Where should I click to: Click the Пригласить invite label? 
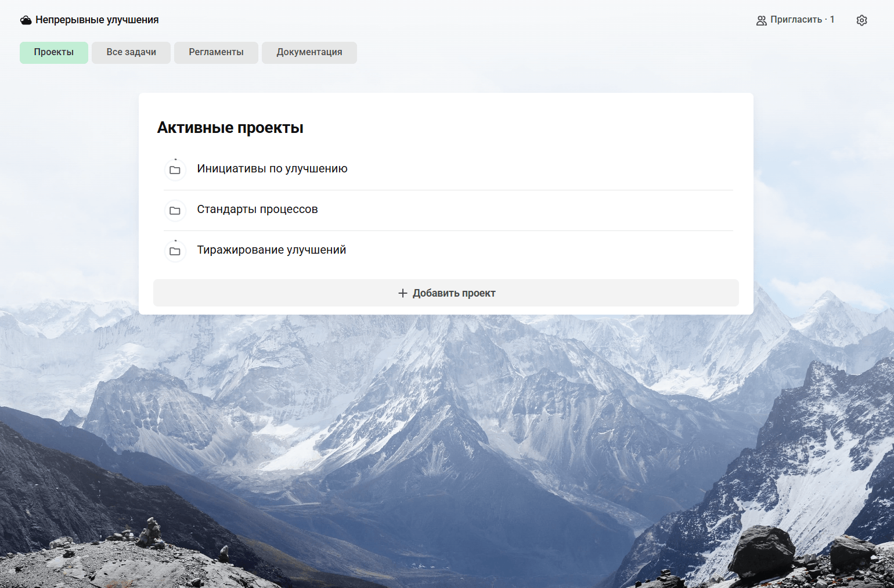[x=796, y=20]
